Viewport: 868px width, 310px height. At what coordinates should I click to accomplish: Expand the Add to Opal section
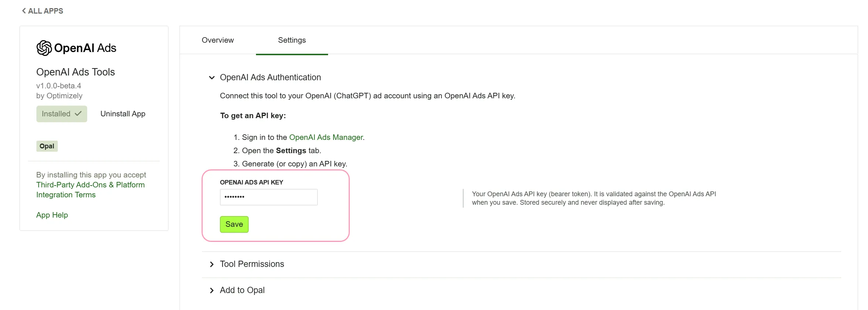tap(237, 290)
